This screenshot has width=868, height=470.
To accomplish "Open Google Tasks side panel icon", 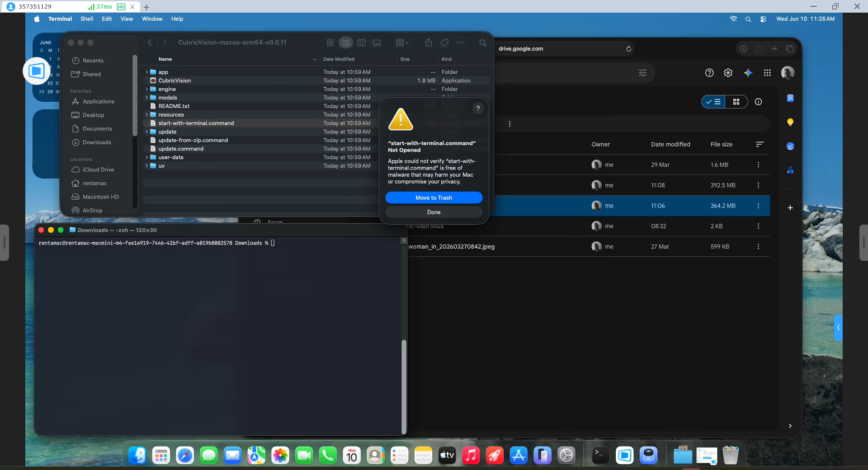I will click(x=790, y=146).
